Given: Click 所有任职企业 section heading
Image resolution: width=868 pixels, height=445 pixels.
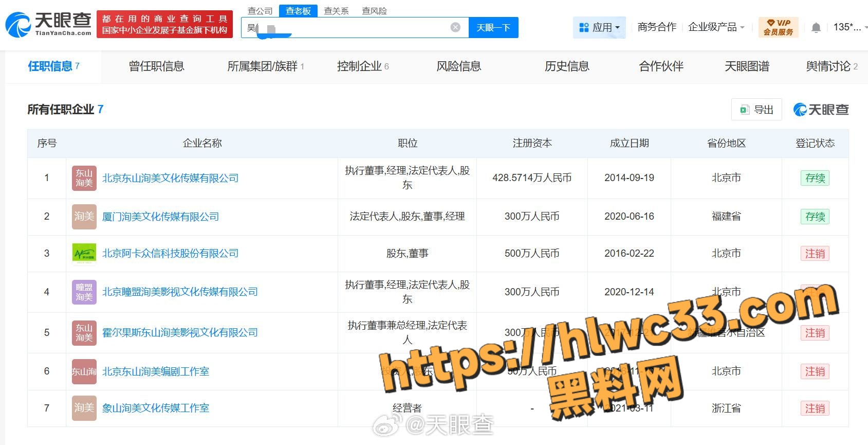Looking at the screenshot, I should coord(61,109).
